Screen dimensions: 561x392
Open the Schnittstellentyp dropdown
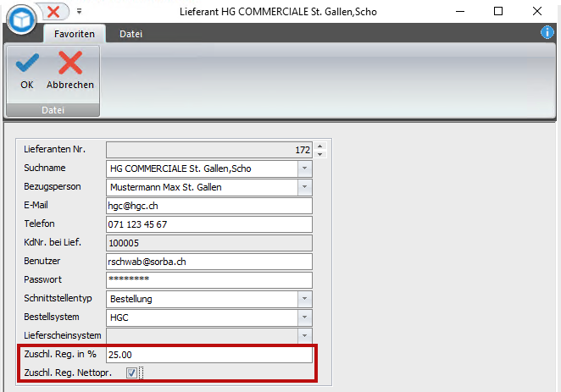point(304,299)
